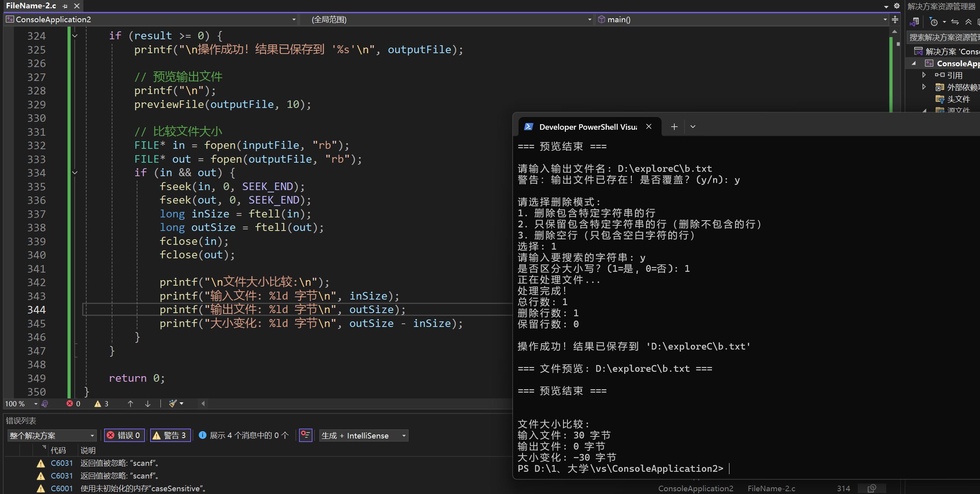This screenshot has width=980, height=494.
Task: Toggle the 错误 0 errors filter
Action: pos(124,435)
